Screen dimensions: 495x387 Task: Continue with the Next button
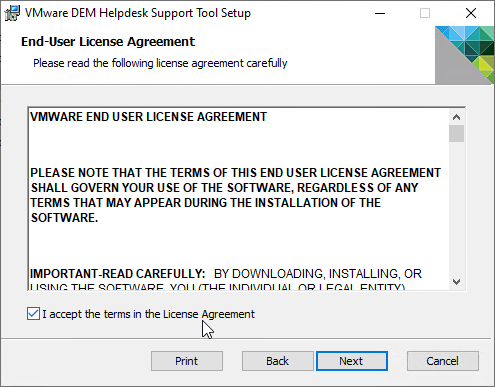[x=352, y=361]
